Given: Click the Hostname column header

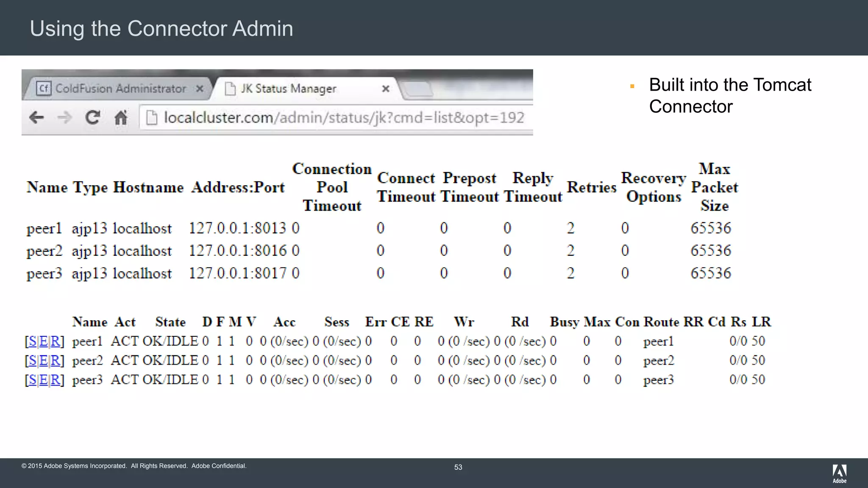Looking at the screenshot, I should [148, 187].
